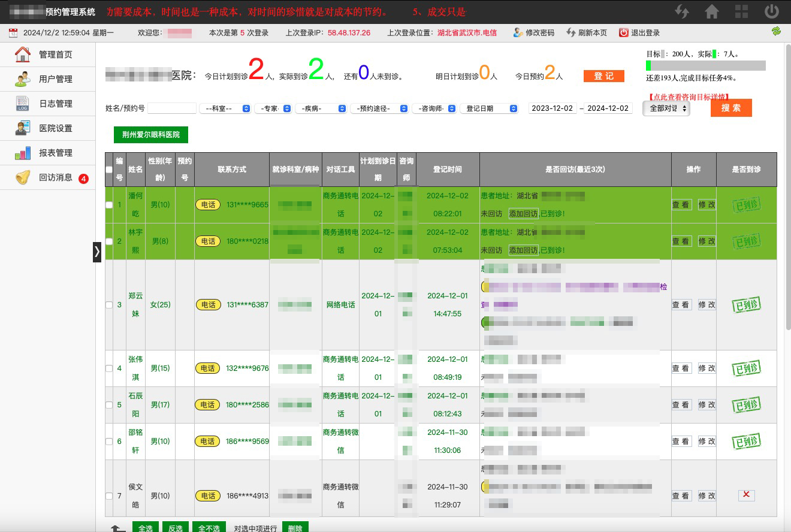
Task: Open 医院设置 in the sidebar
Action: pos(48,128)
